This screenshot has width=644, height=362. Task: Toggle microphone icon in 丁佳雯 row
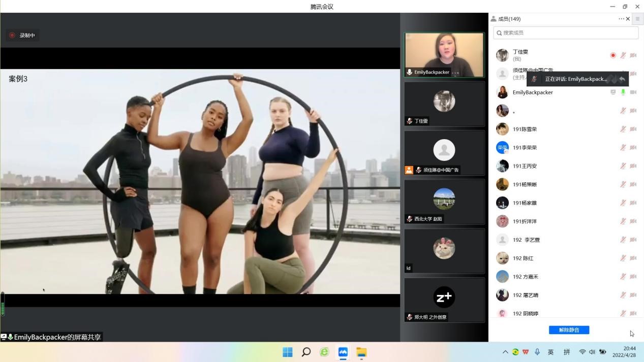[623, 55]
